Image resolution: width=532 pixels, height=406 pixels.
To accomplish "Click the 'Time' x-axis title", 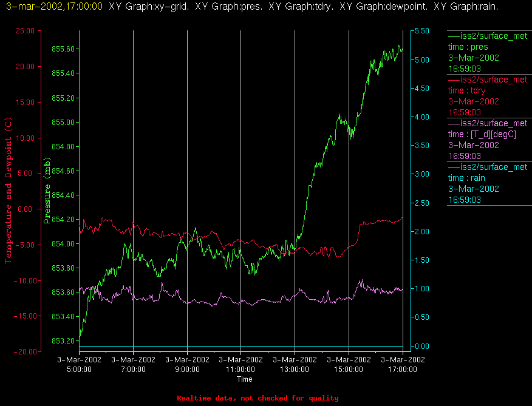I will (x=244, y=379).
